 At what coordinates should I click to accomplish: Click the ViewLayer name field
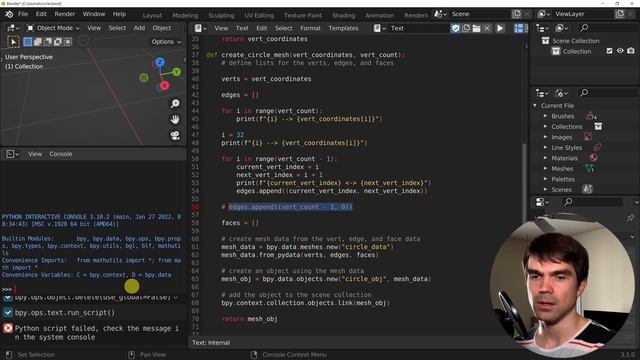583,14
